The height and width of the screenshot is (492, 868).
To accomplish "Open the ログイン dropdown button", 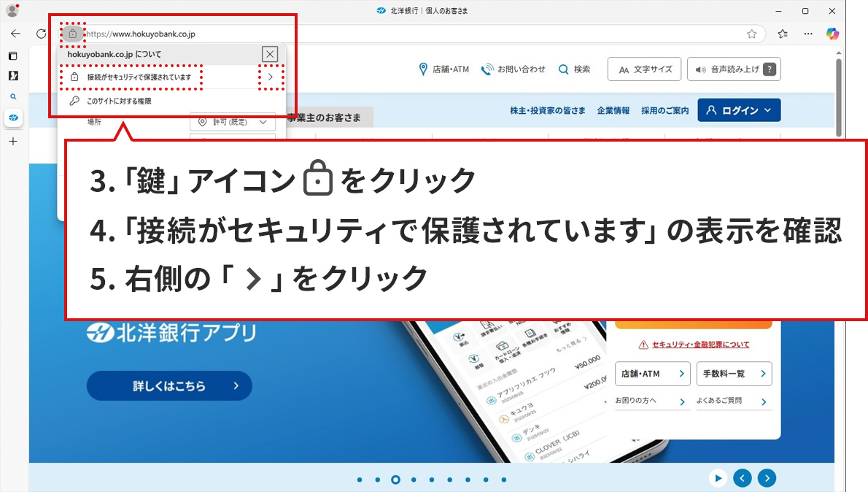I will click(739, 110).
